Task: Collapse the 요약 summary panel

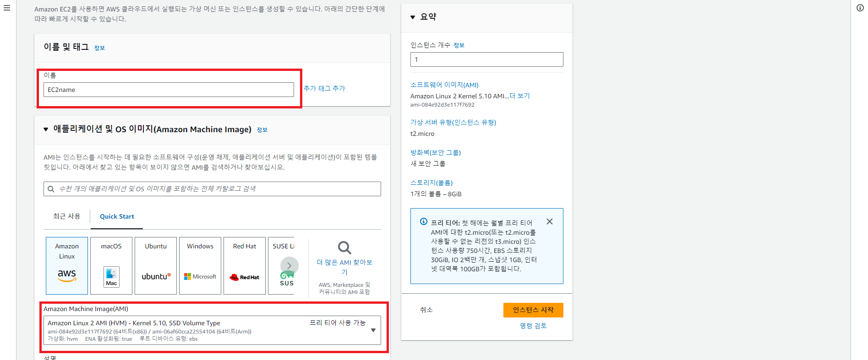Action: [x=413, y=17]
